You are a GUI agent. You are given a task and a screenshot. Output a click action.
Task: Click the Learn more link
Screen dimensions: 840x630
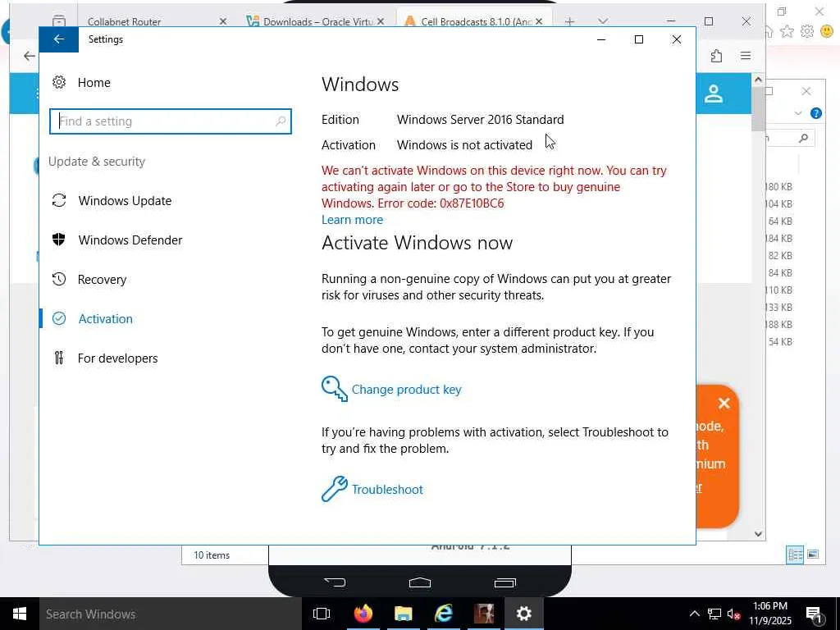(x=352, y=220)
